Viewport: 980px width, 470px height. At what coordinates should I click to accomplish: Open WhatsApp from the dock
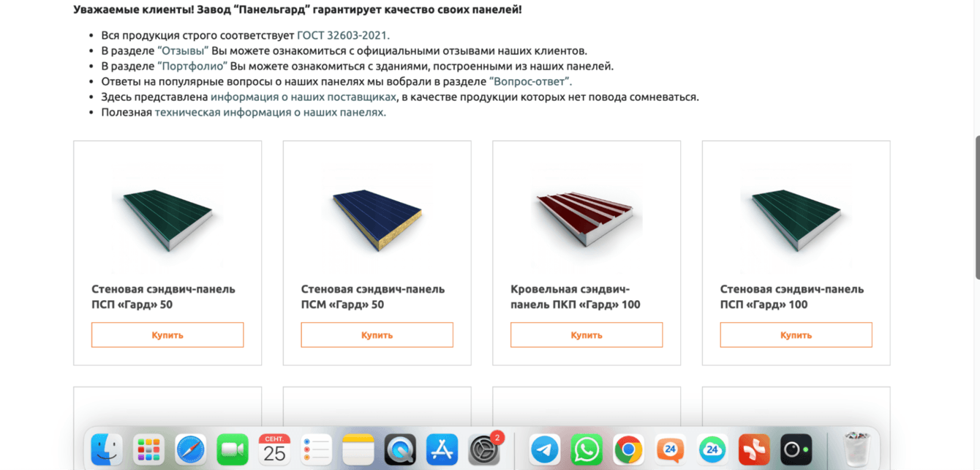(587, 450)
